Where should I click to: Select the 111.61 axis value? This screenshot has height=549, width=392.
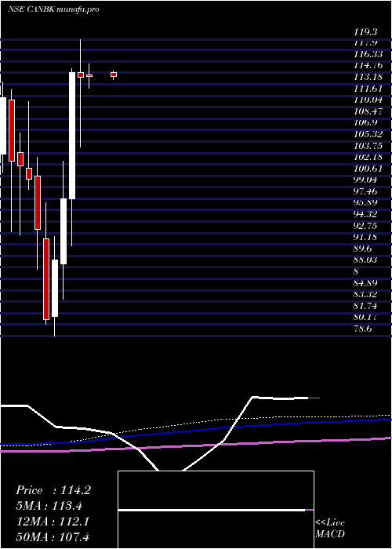tap(368, 89)
